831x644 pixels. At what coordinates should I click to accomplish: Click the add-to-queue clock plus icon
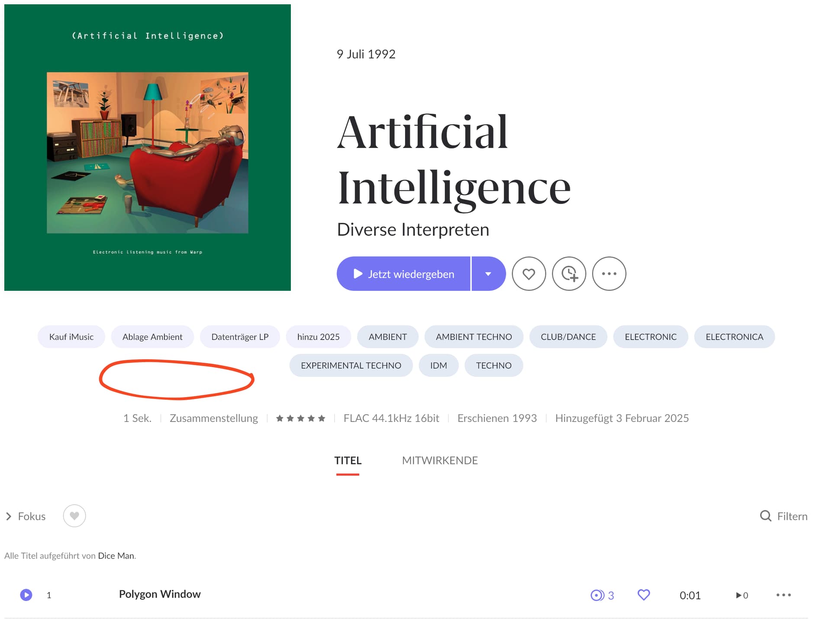pos(569,274)
